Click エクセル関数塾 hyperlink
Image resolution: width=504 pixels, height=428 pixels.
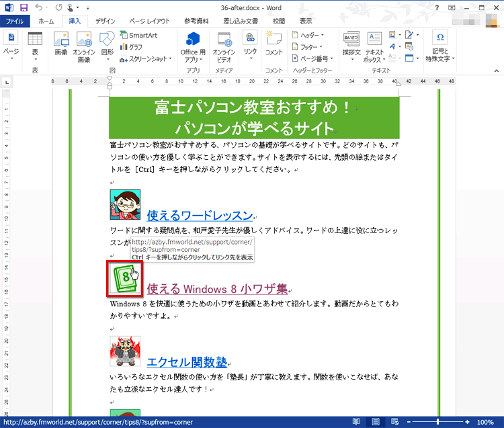187,361
